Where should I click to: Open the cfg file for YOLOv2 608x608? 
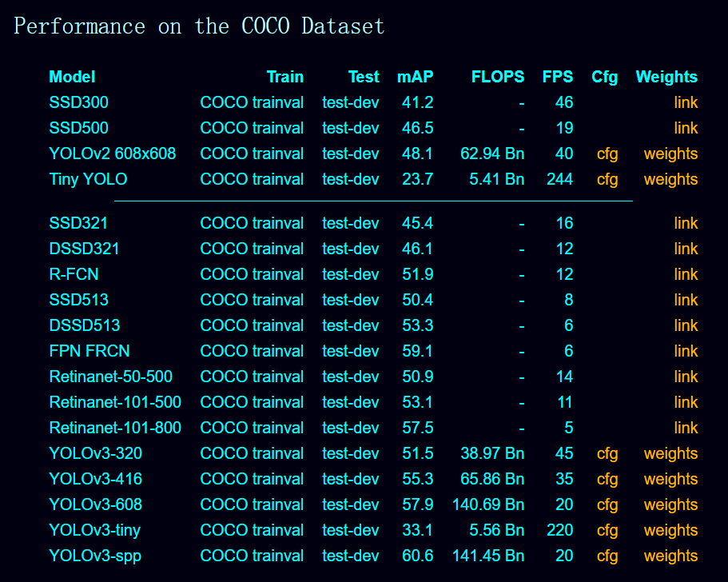607,153
